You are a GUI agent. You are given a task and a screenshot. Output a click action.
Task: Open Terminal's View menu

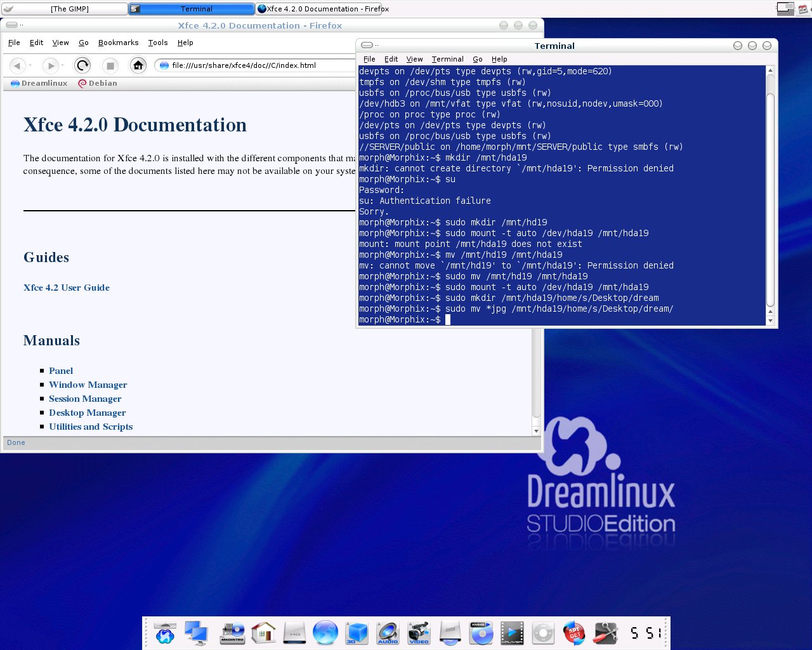[415, 59]
